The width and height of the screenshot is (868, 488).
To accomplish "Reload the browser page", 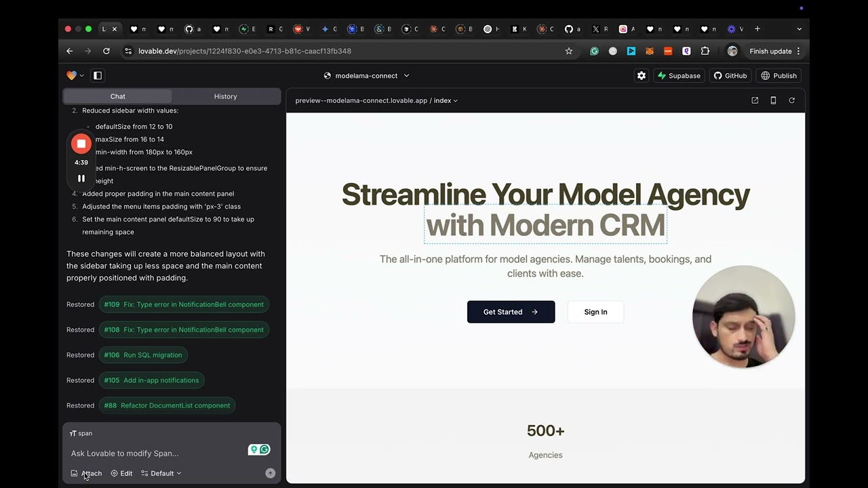I will click(x=106, y=51).
